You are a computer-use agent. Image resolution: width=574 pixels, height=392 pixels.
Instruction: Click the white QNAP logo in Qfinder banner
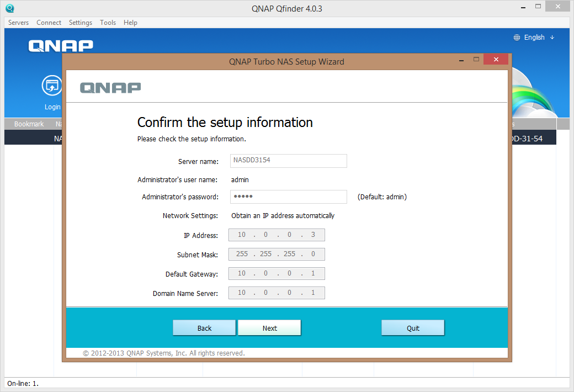61,46
